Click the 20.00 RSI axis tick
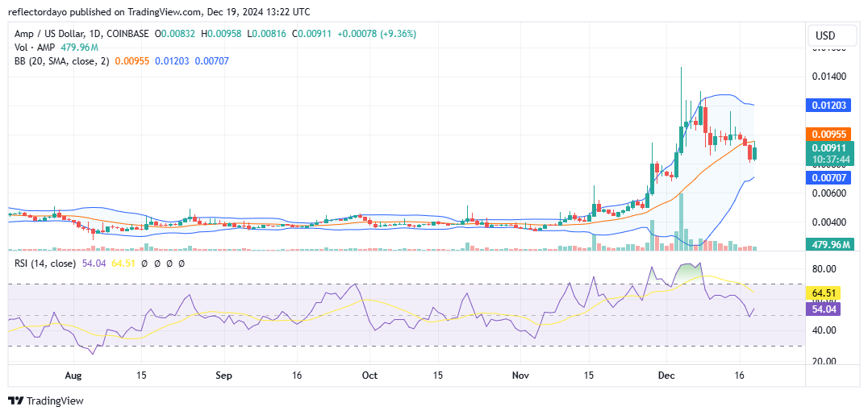 825,361
